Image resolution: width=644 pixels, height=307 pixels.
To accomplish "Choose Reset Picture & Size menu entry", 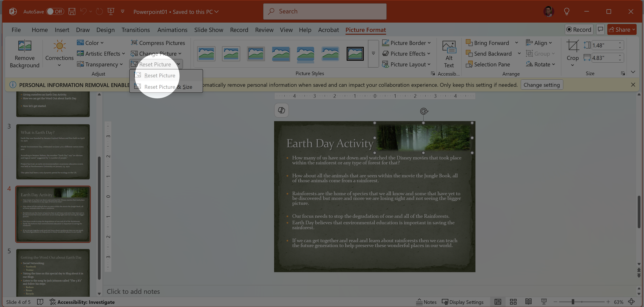I will tap(168, 87).
